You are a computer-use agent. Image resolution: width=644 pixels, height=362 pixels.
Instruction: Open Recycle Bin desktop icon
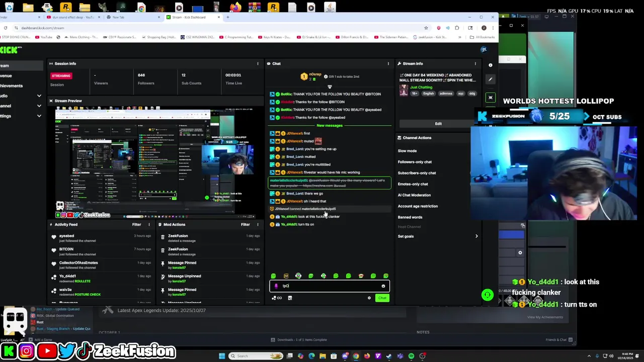click(x=9, y=7)
